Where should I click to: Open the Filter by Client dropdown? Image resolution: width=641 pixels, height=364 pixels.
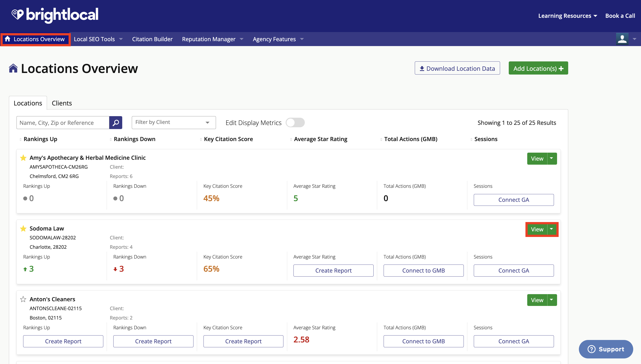pos(174,123)
